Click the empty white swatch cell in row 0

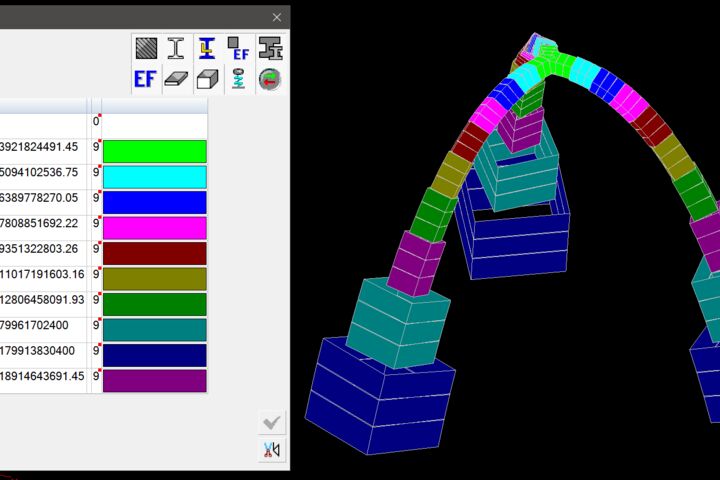(x=155, y=126)
